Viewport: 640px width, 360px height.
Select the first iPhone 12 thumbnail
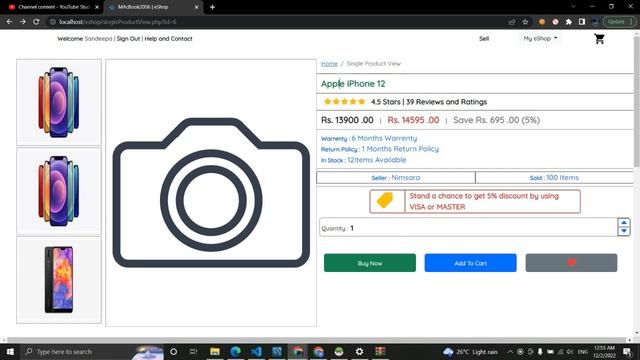(x=59, y=102)
